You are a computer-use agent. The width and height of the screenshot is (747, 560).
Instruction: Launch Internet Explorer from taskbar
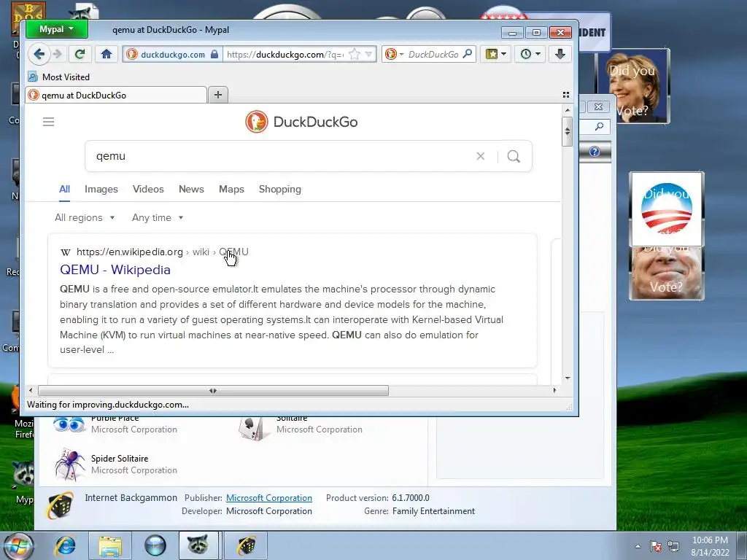[x=65, y=545]
